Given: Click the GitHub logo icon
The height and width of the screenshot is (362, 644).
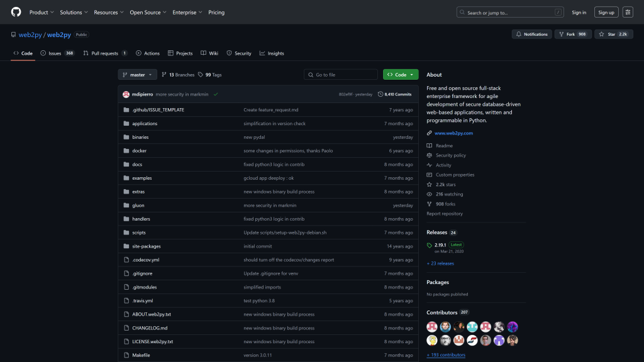Looking at the screenshot, I should [x=16, y=12].
